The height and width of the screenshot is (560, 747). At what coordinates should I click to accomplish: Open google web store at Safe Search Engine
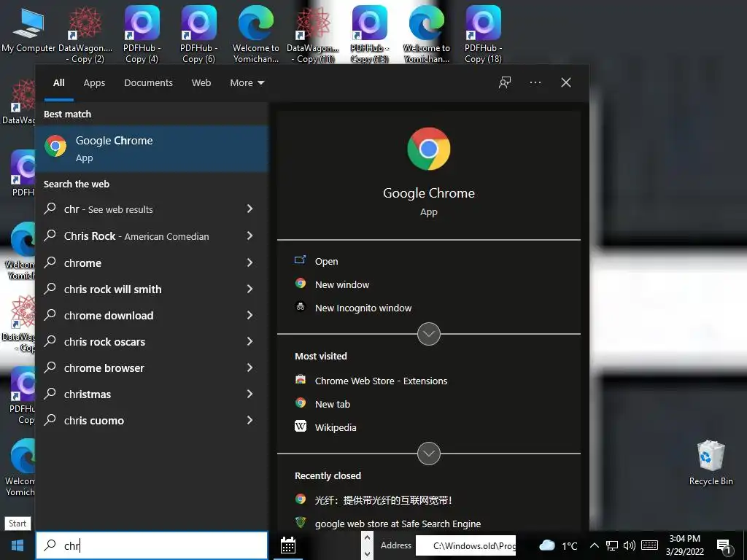[x=398, y=524]
